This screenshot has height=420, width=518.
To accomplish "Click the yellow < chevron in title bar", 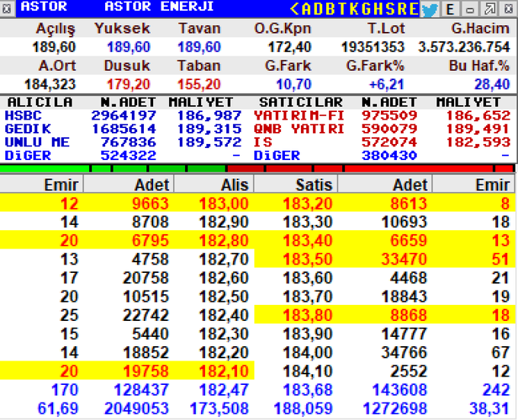I will tap(294, 9).
